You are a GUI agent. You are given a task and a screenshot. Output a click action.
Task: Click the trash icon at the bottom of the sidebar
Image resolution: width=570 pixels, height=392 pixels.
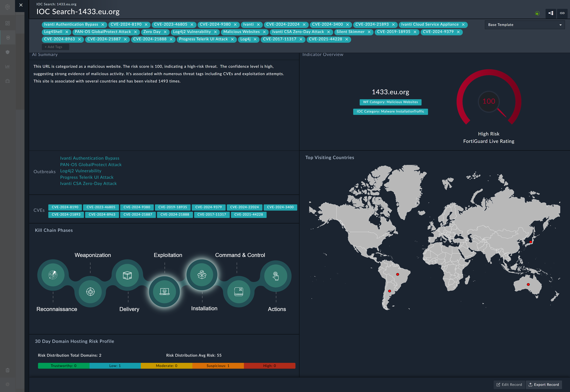point(8,370)
